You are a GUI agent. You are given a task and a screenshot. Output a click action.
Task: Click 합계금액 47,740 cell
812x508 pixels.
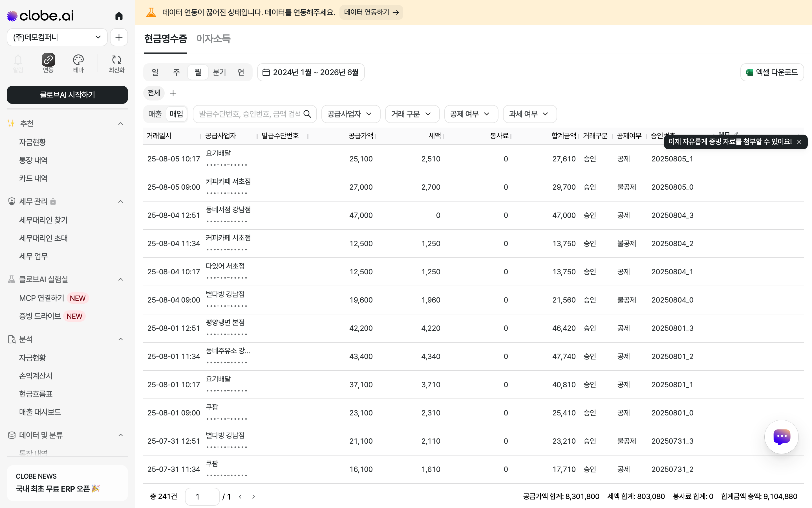(564, 356)
